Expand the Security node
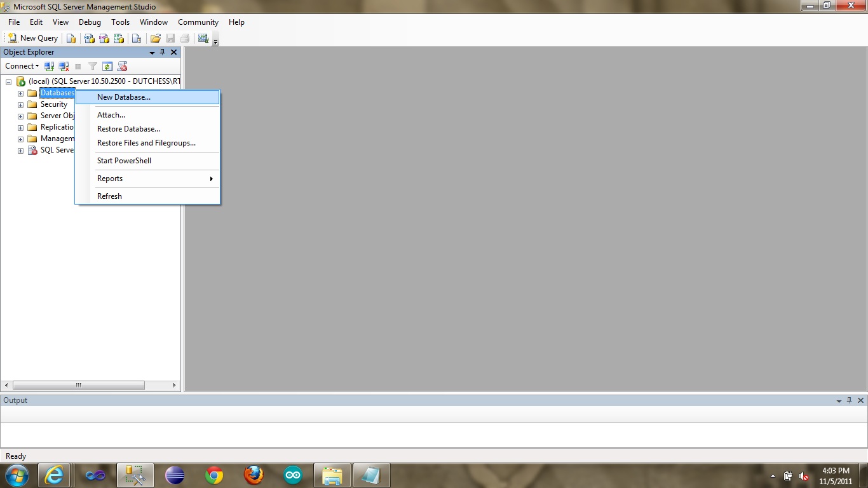Image resolution: width=868 pixels, height=488 pixels. tap(20, 104)
